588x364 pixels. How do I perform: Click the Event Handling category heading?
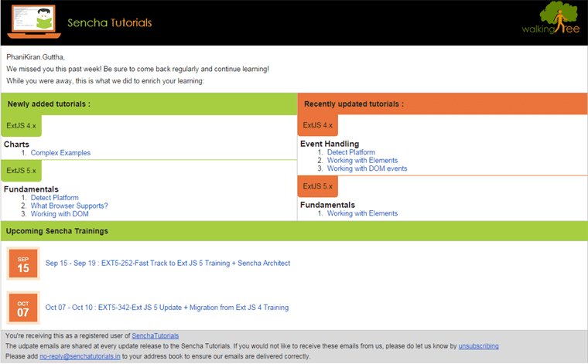click(x=330, y=144)
